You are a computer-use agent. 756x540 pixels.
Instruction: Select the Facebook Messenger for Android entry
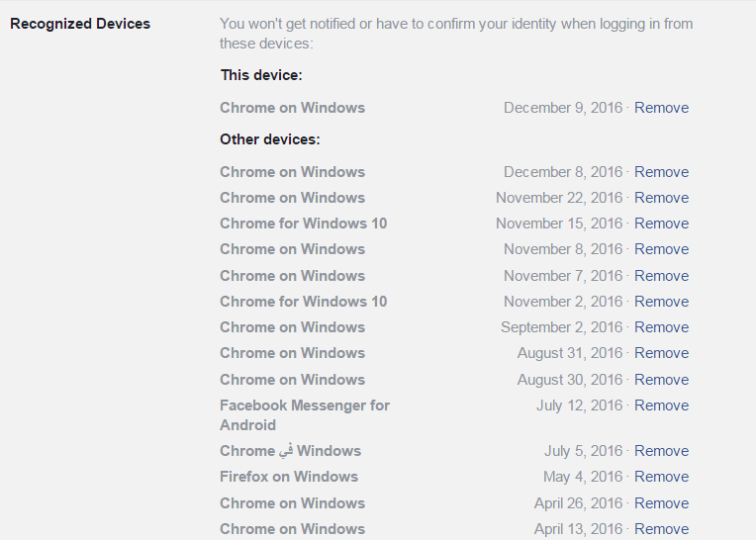click(x=305, y=415)
